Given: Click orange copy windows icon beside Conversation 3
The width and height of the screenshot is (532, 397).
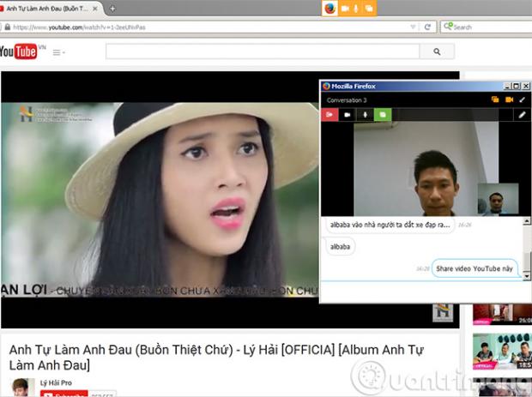Looking at the screenshot, I should click(x=495, y=99).
